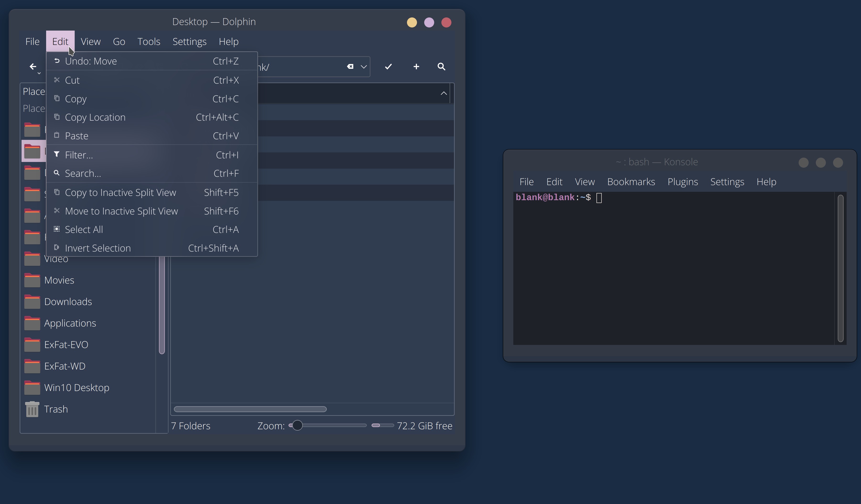Select Applications in Places panel
Image resolution: width=861 pixels, height=504 pixels.
click(x=88, y=323)
